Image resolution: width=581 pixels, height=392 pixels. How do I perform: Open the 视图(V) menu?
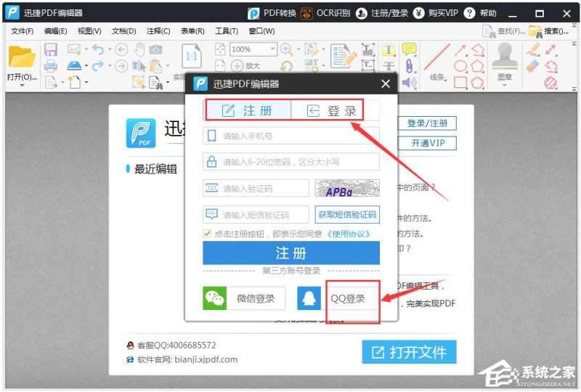pos(89,31)
